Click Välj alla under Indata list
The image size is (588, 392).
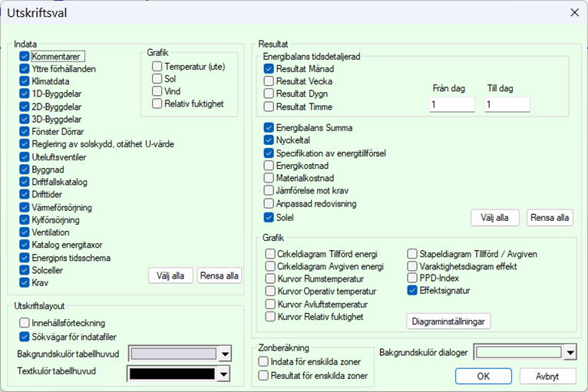point(170,276)
